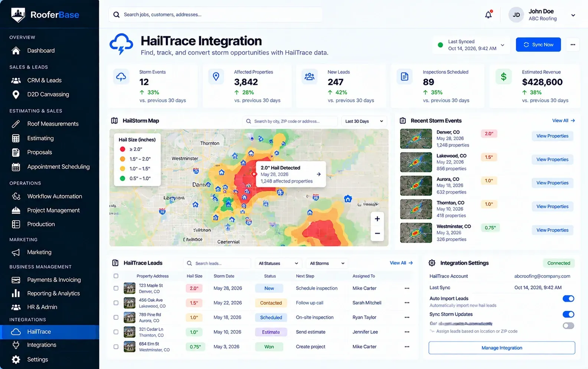
Task: Click the Storm Events cloud icon
Action: (121, 77)
